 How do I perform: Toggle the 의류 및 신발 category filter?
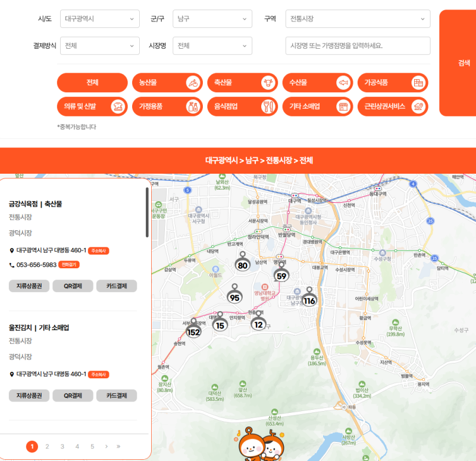pyautogui.click(x=92, y=106)
